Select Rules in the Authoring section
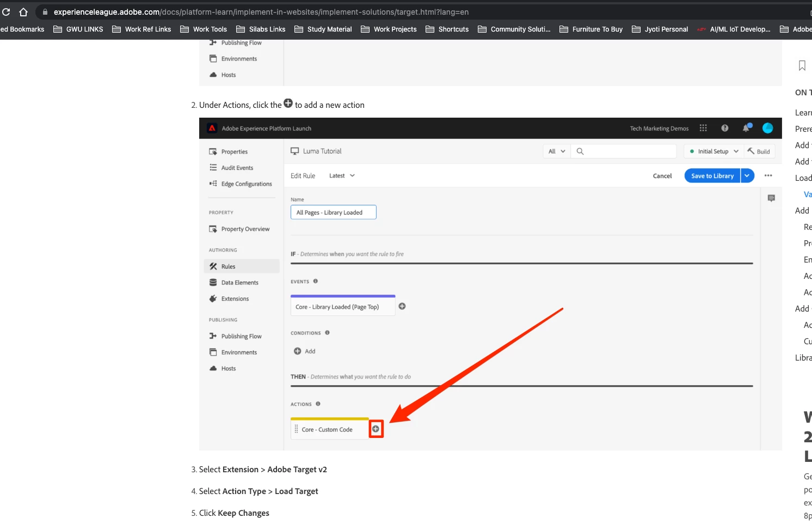This screenshot has height=524, width=812. pos(242,266)
